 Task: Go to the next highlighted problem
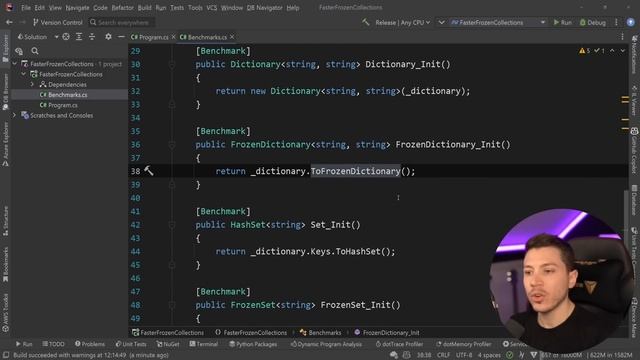pyautogui.click(x=622, y=51)
